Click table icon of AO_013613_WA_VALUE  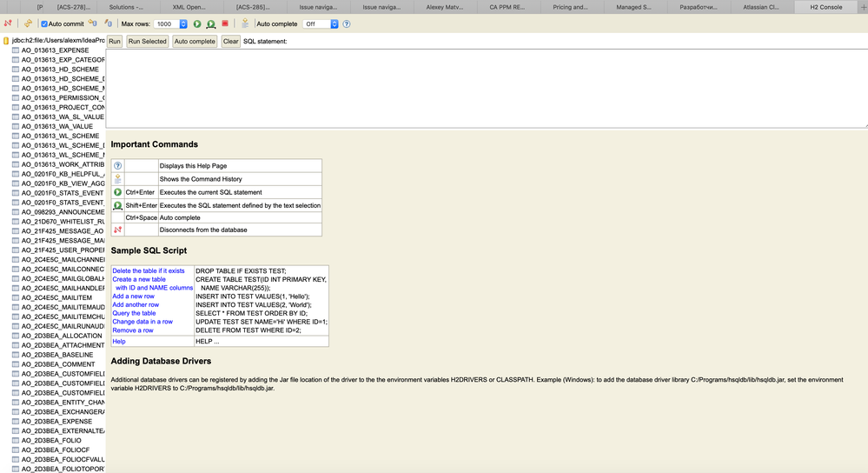coord(16,126)
